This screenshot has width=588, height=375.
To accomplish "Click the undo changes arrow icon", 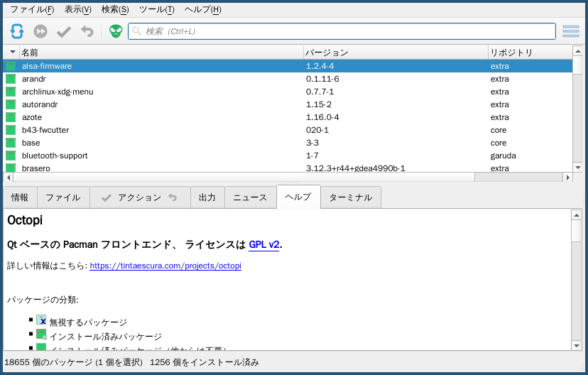I will point(87,31).
